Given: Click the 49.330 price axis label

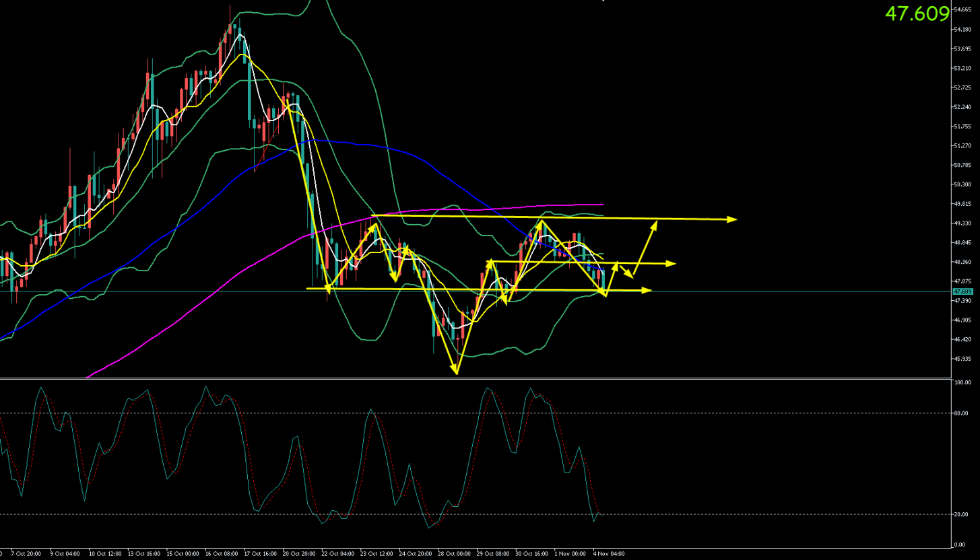Looking at the screenshot, I should point(961,223).
